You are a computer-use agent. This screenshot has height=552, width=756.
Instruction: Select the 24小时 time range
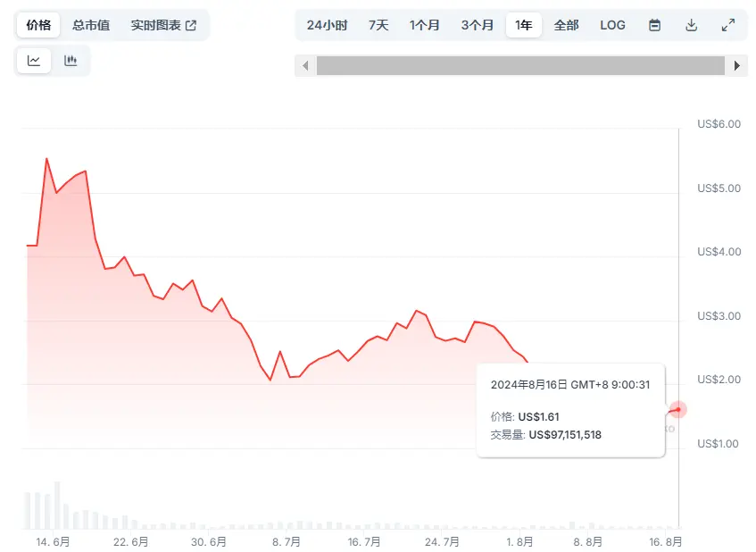click(327, 25)
